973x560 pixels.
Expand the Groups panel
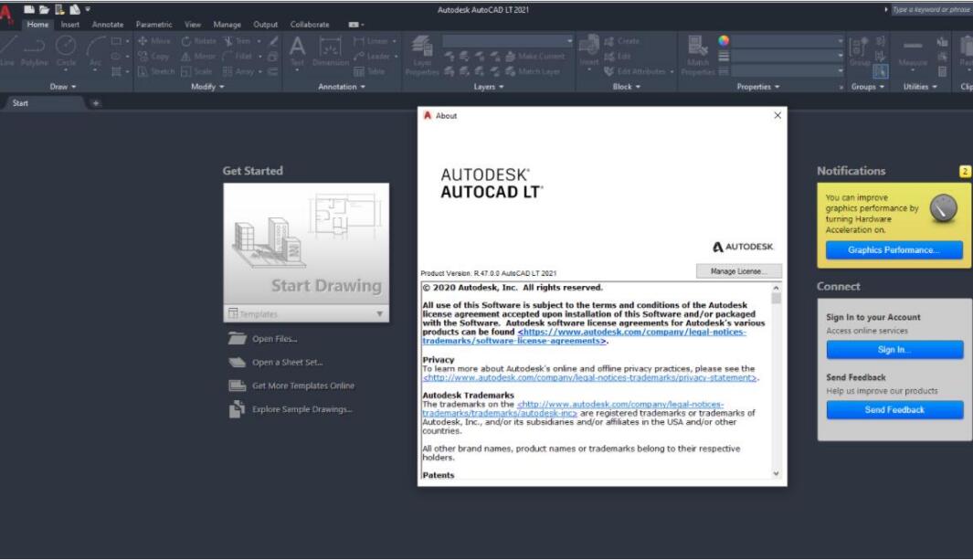point(868,87)
